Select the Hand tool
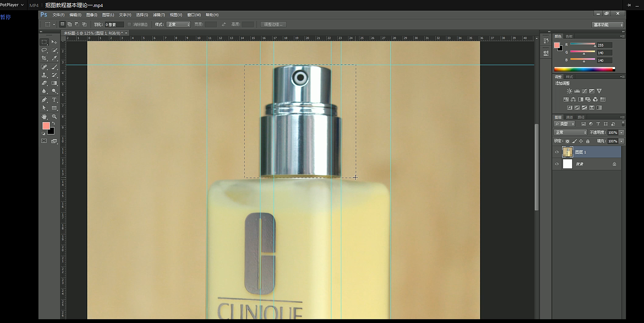This screenshot has width=644, height=323. (44, 116)
